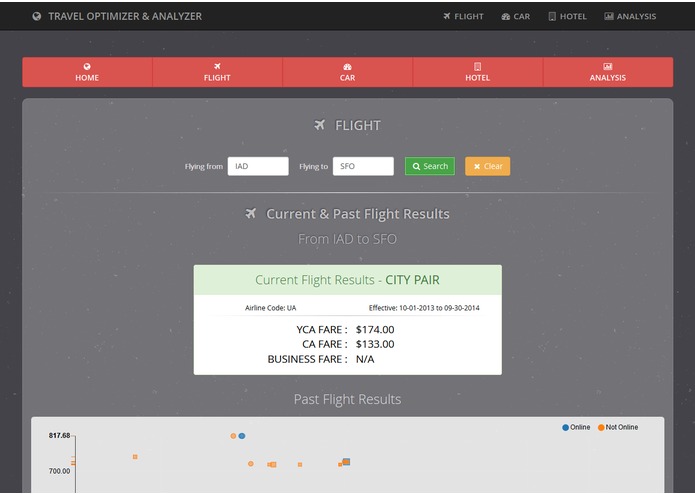Click 'Past Flight Results' heading
This screenshot has width=695, height=494.
coord(348,400)
